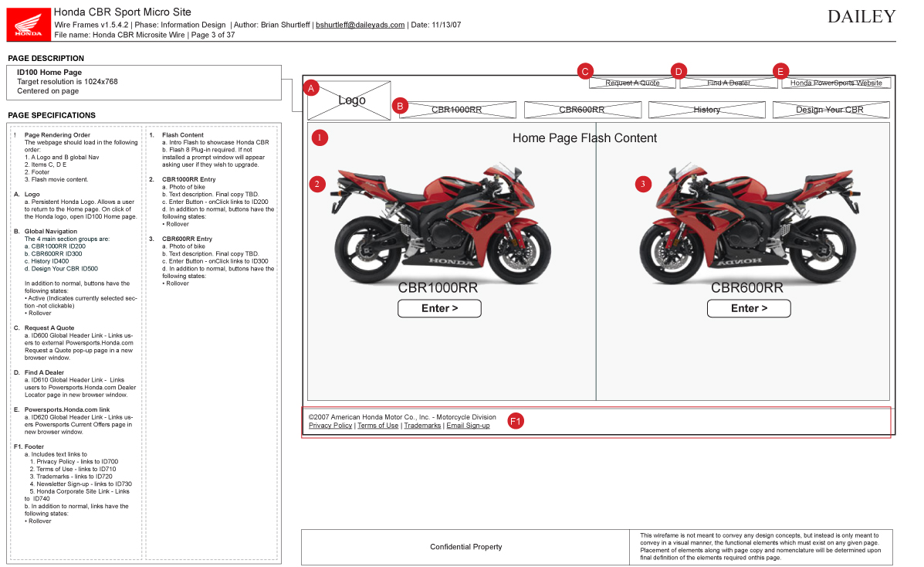This screenshot has height=567, width=924.
Task: Open the Find A Dealer header link
Action: 728,83
